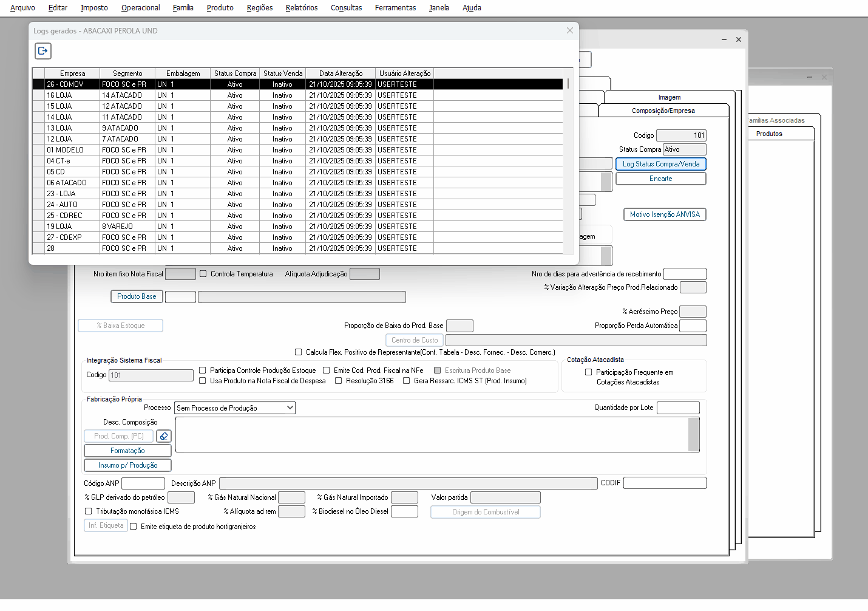Select the '27 - CDEXP' log row
The image size is (868, 611).
(298, 237)
